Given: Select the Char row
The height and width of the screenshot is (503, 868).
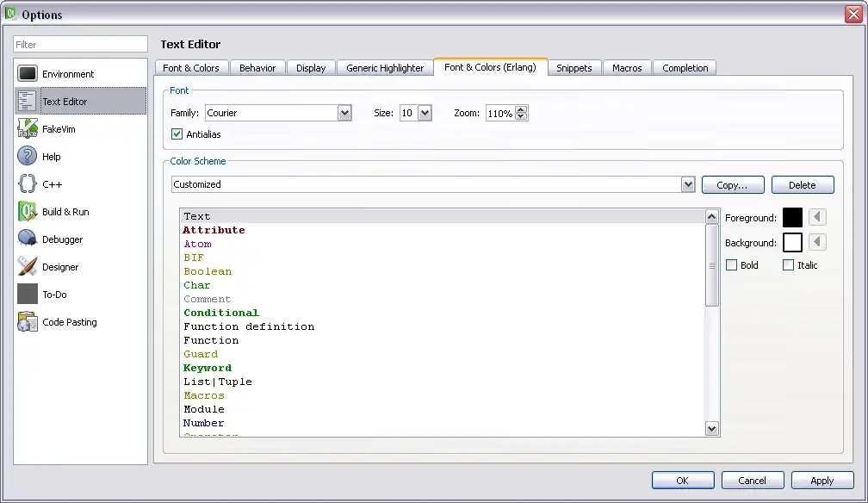Looking at the screenshot, I should 443,285.
